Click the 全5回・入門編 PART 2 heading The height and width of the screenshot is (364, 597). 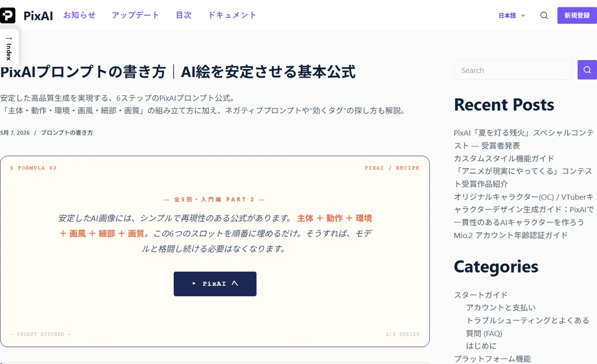214,199
